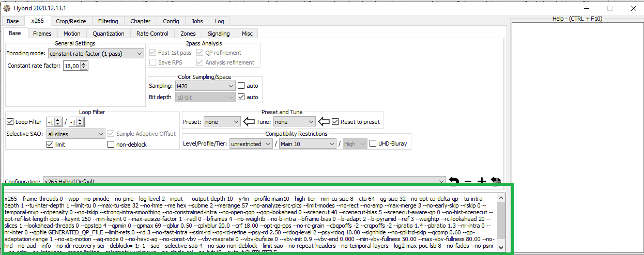This screenshot has width=644, height=255.
Task: Expand the Level unrestricted dropdown
Action: 251,144
